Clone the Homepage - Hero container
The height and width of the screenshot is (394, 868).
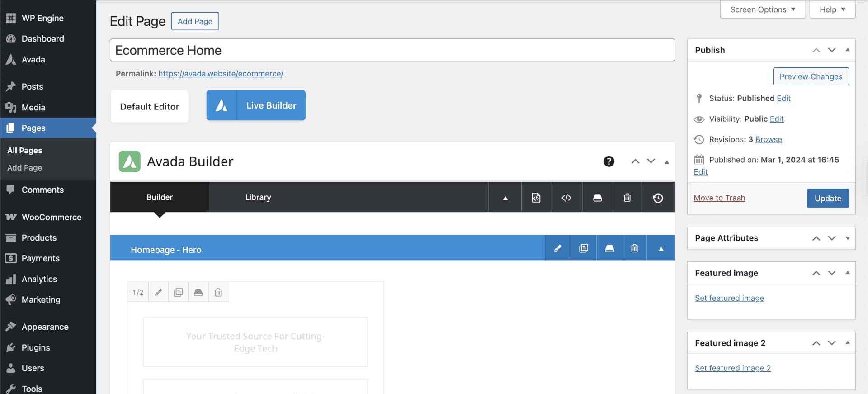[x=584, y=248]
